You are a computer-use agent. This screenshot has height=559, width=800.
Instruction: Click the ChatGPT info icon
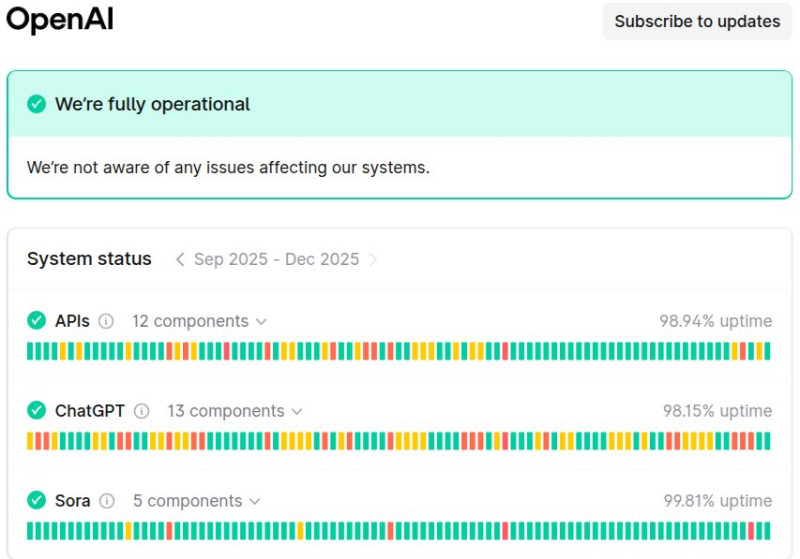[x=142, y=411]
